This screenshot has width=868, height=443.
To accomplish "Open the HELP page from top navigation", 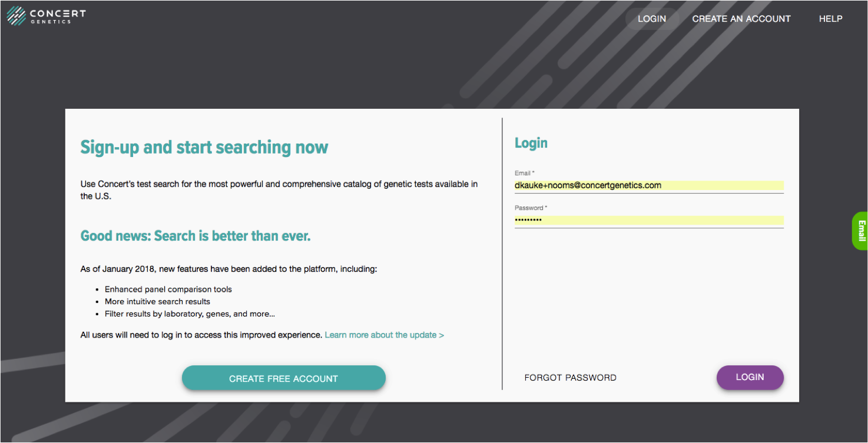I will (830, 18).
